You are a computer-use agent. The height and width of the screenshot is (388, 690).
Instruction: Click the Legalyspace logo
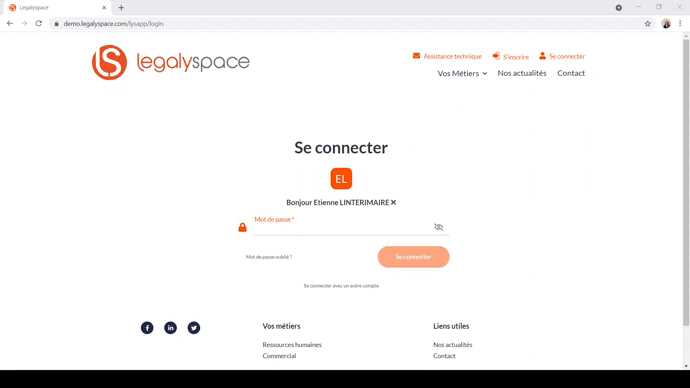point(171,62)
